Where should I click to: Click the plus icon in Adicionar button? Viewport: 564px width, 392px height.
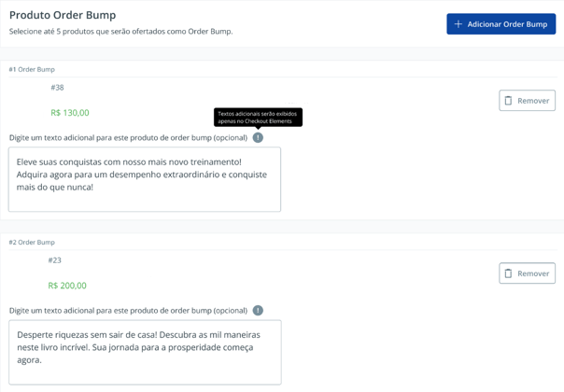coord(458,23)
